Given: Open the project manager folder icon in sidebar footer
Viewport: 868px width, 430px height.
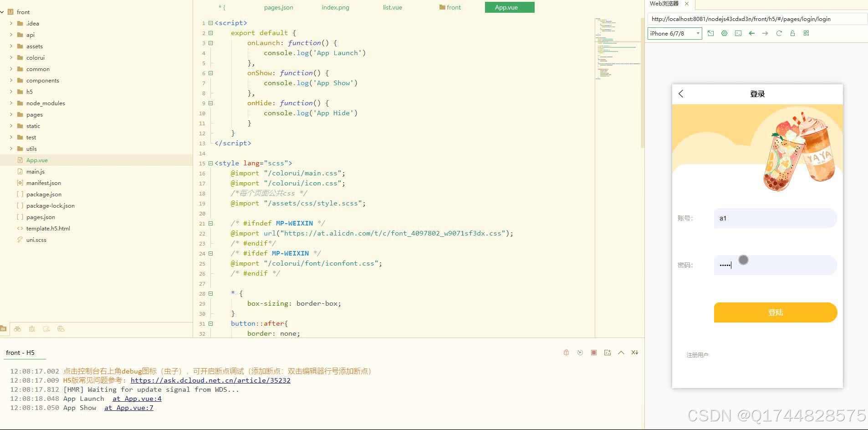Looking at the screenshot, I should [x=3, y=329].
